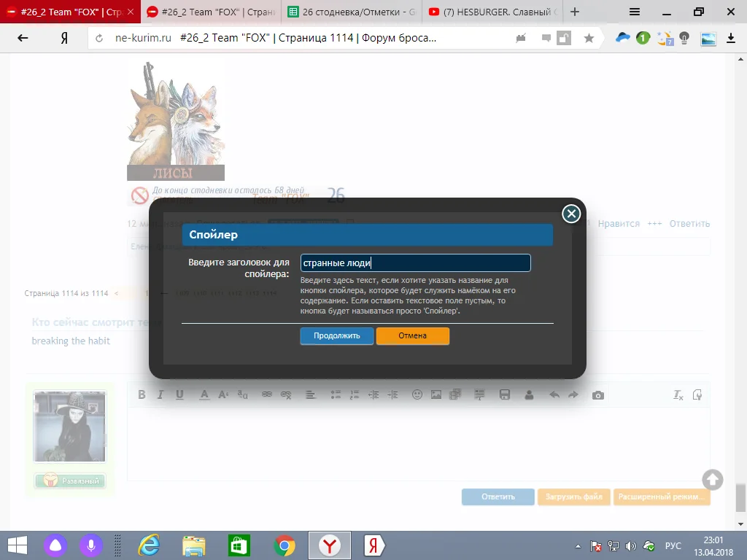The width and height of the screenshot is (747, 560).
Task: Toggle bold formatting in editor toolbar
Action: tap(142, 394)
